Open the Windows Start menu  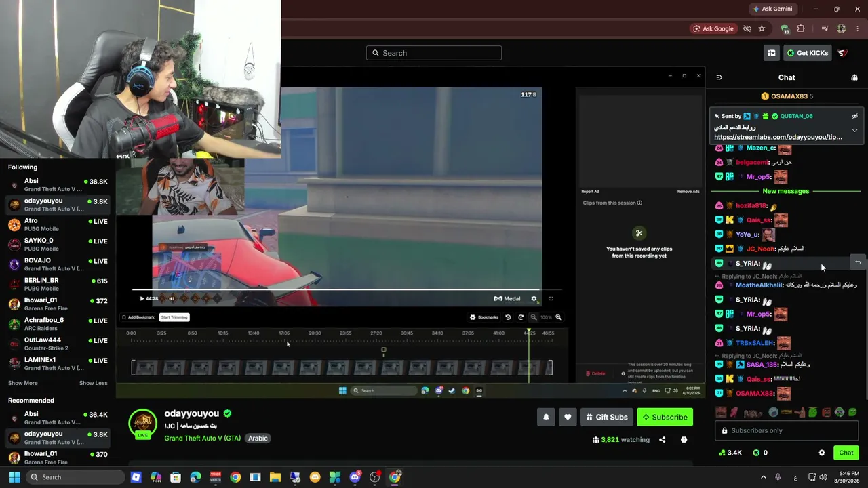14,477
